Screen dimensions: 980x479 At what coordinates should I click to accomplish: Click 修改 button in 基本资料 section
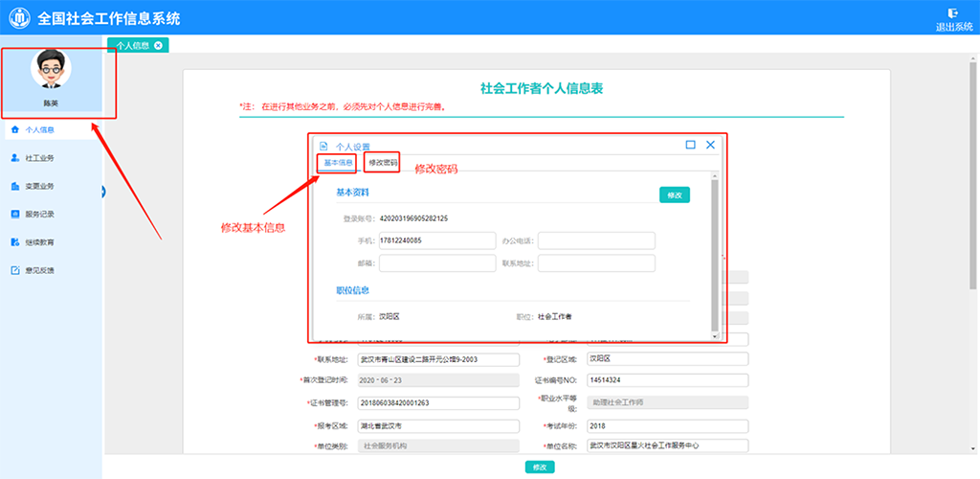coord(675,194)
